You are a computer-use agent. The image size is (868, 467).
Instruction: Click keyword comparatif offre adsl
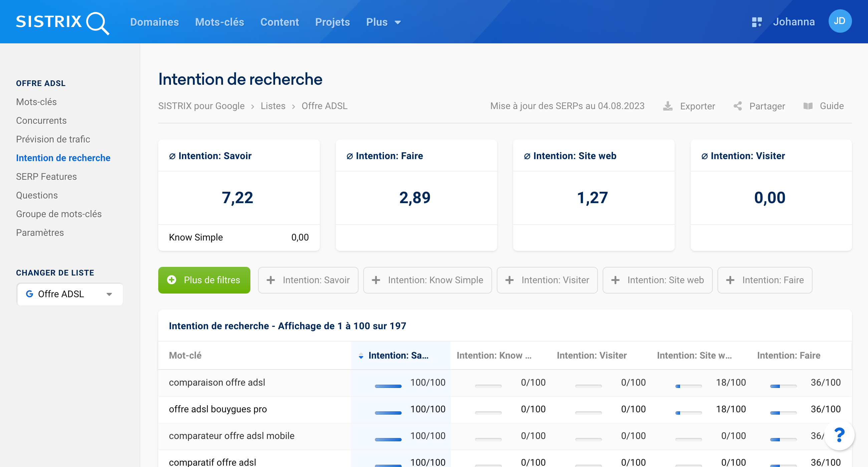pyautogui.click(x=212, y=462)
